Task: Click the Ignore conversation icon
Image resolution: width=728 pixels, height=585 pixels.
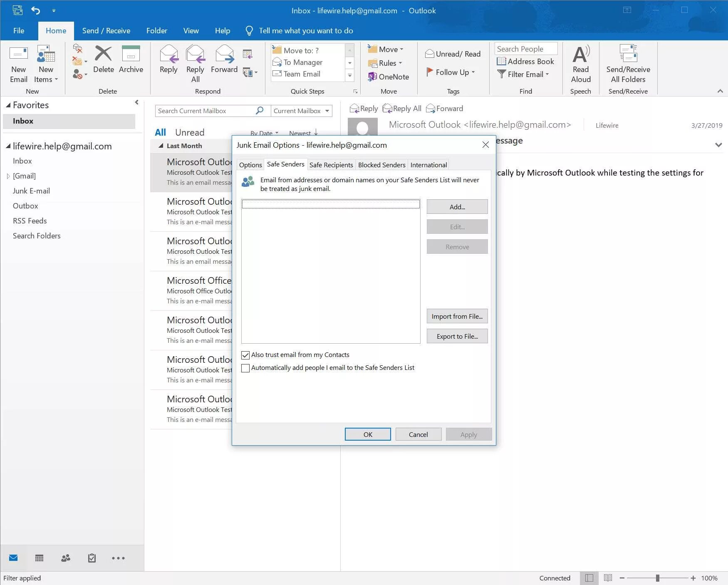Action: coord(77,48)
